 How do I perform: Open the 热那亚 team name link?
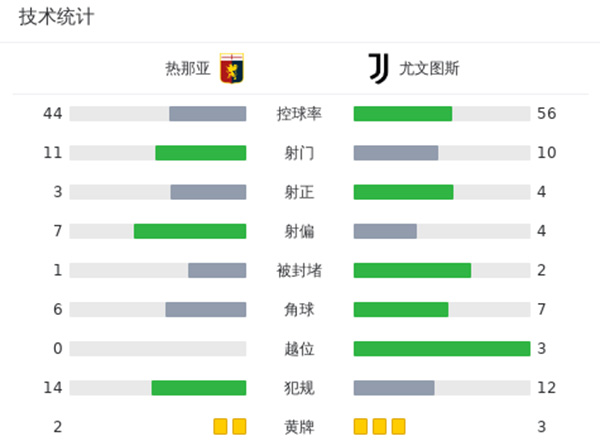[188, 70]
